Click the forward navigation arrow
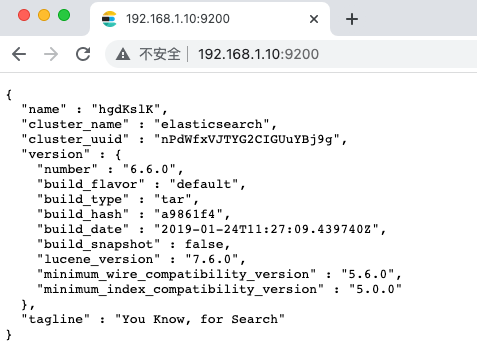The image size is (477, 361). coord(51,54)
